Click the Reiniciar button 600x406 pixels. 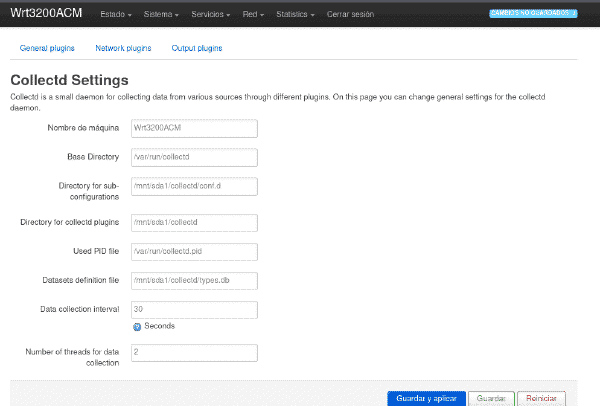coord(541,399)
